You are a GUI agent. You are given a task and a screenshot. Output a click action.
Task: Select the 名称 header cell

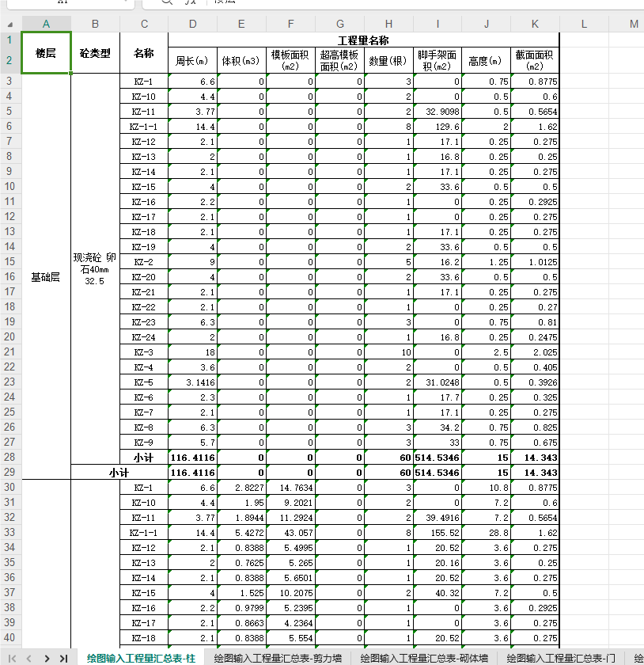(x=144, y=53)
